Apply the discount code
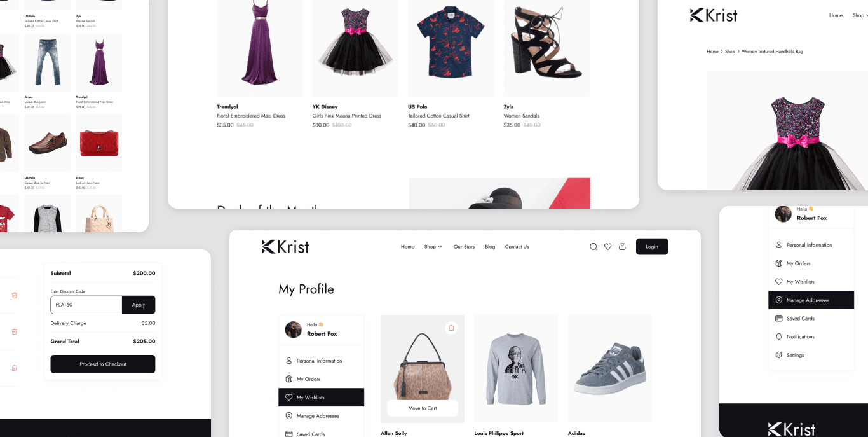Image resolution: width=868 pixels, height=437 pixels. [x=139, y=305]
